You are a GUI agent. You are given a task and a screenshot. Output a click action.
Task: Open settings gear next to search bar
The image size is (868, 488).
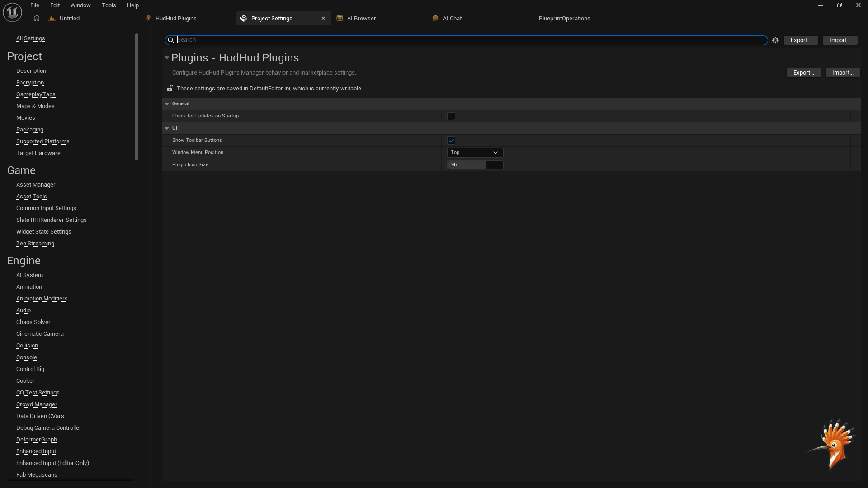click(x=775, y=40)
